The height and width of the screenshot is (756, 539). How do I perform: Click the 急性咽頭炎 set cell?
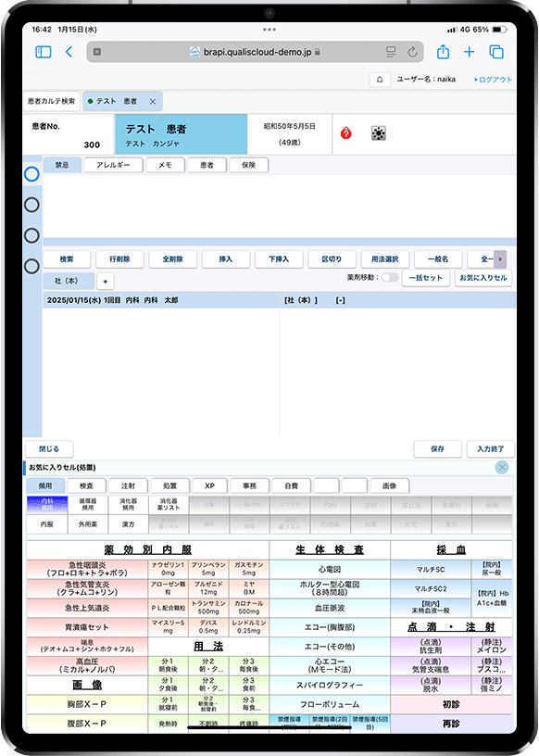(87, 569)
